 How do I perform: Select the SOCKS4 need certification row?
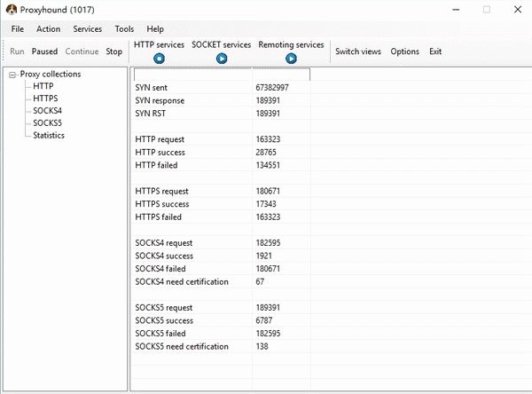(222, 281)
